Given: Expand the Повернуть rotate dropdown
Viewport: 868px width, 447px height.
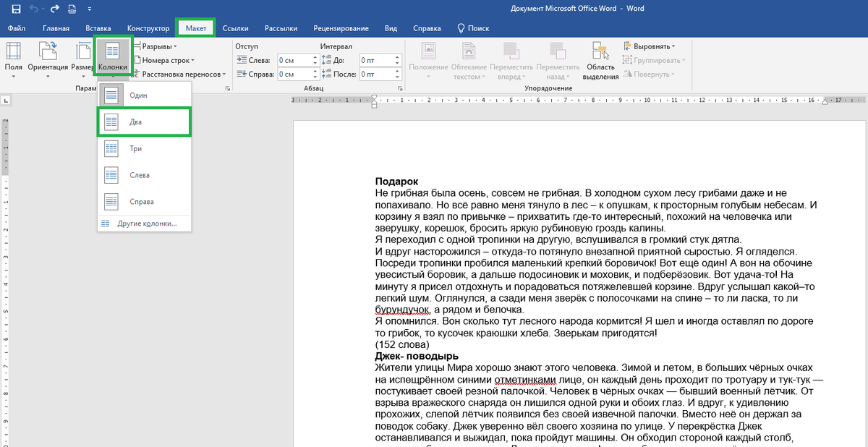Looking at the screenshot, I should (x=648, y=74).
